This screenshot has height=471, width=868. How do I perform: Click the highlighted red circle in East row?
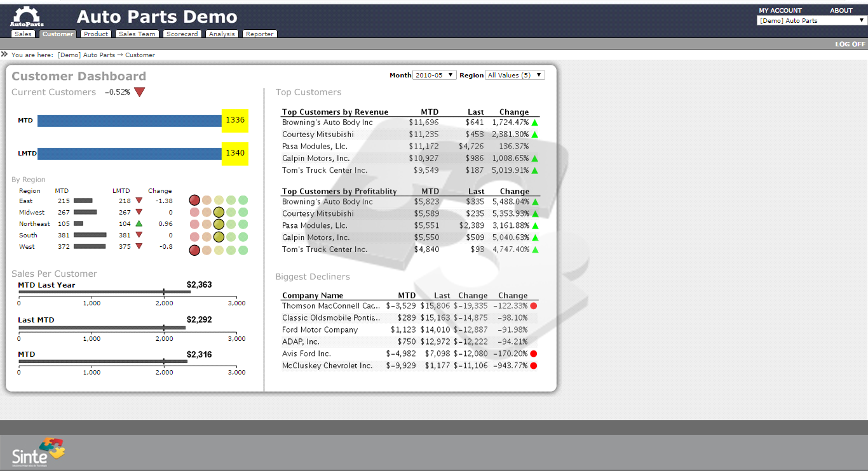pos(194,201)
